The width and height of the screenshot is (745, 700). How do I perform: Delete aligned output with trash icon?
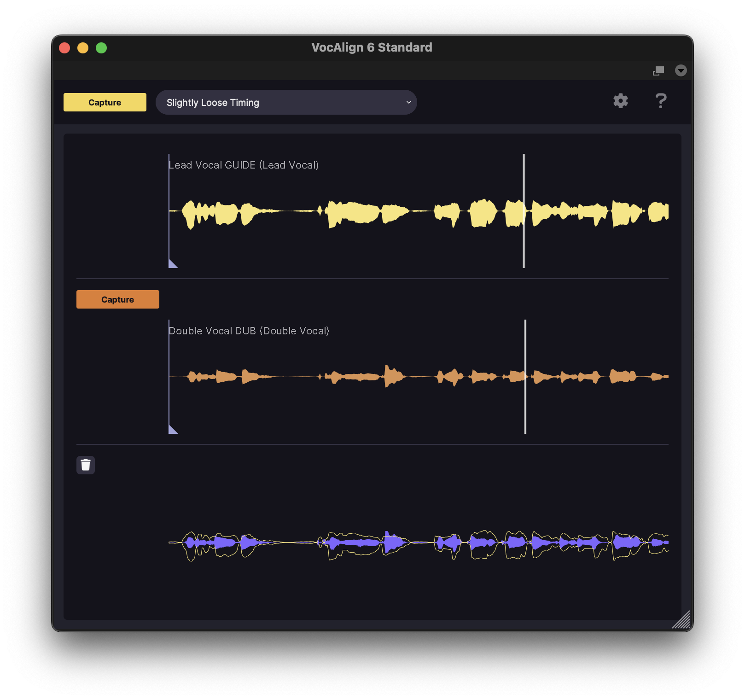point(86,465)
